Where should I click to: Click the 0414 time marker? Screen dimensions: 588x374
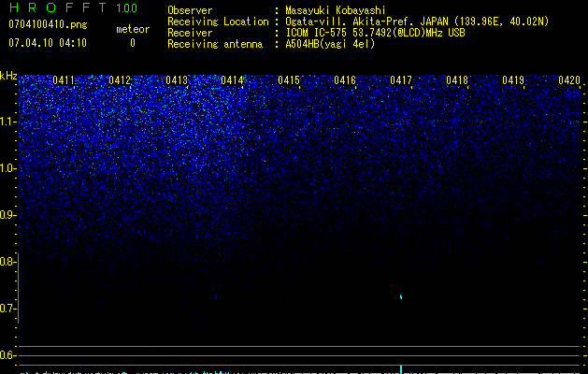(x=232, y=80)
